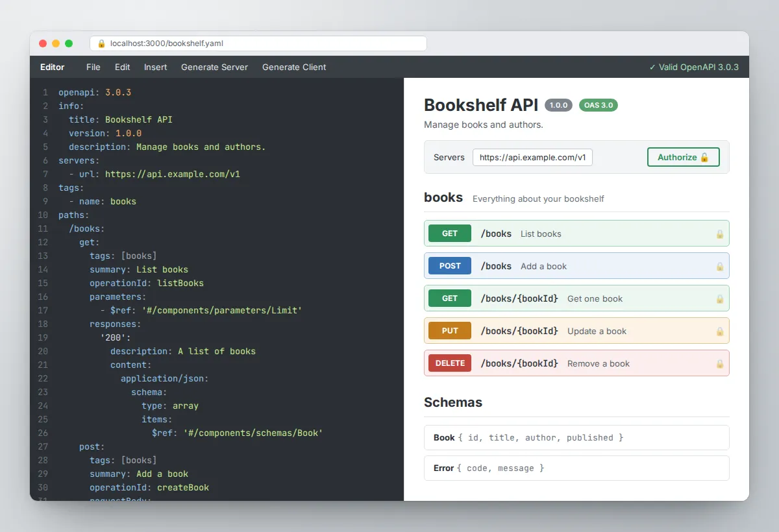Click the 1.0.0 version badge

click(558, 105)
